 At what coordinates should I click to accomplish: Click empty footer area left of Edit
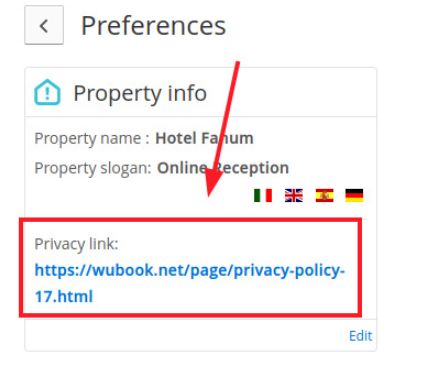pos(183,335)
